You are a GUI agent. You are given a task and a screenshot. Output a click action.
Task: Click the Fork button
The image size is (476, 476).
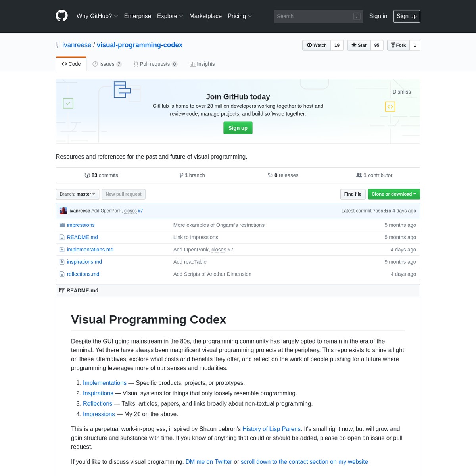point(398,45)
